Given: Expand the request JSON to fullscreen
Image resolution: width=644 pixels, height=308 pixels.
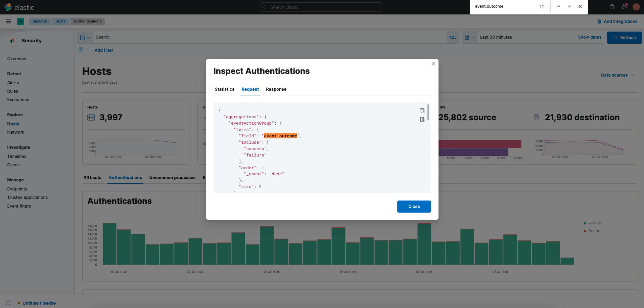Looking at the screenshot, I should tap(422, 111).
